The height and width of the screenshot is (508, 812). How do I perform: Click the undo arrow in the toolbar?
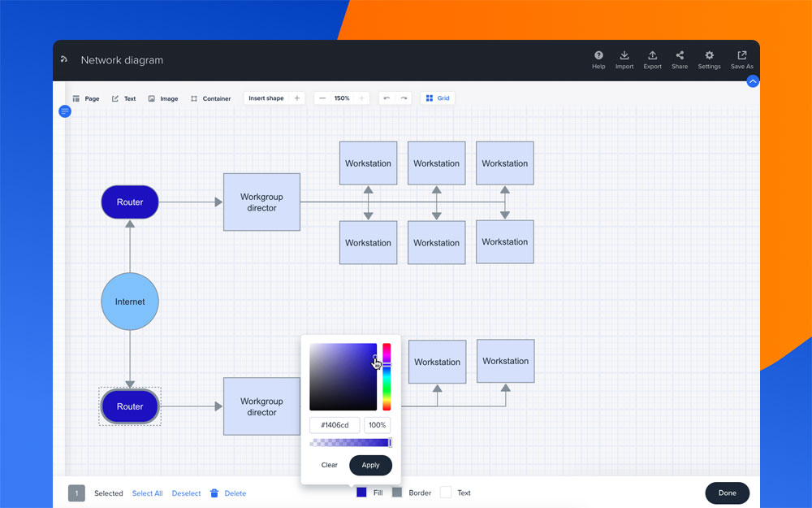tap(387, 98)
